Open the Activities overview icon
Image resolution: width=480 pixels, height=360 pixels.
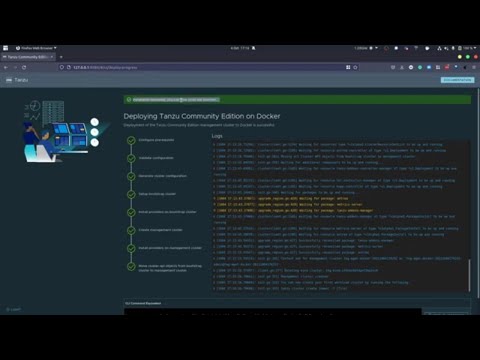click(x=5, y=48)
